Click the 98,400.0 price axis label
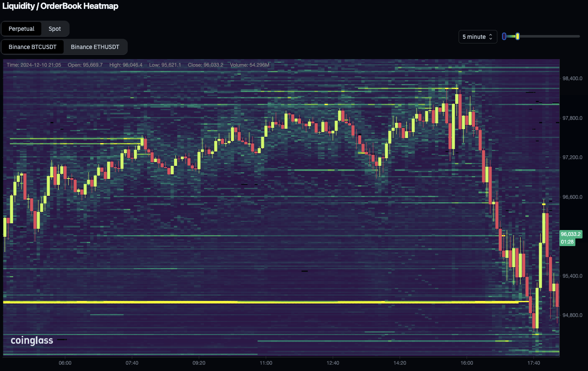The height and width of the screenshot is (371, 588). click(x=572, y=79)
